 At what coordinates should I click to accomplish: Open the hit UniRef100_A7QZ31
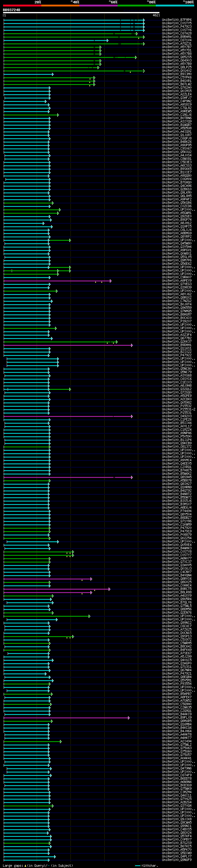pos(177,43)
